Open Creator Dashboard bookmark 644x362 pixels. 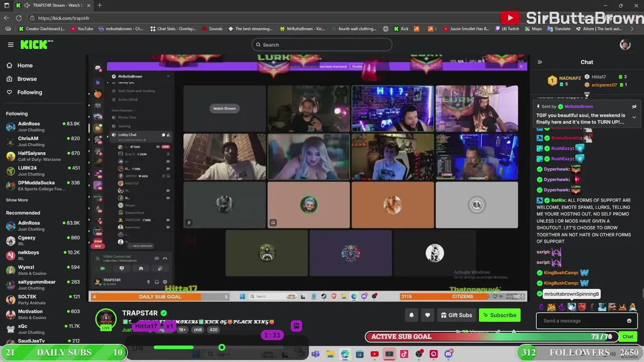(x=42, y=29)
